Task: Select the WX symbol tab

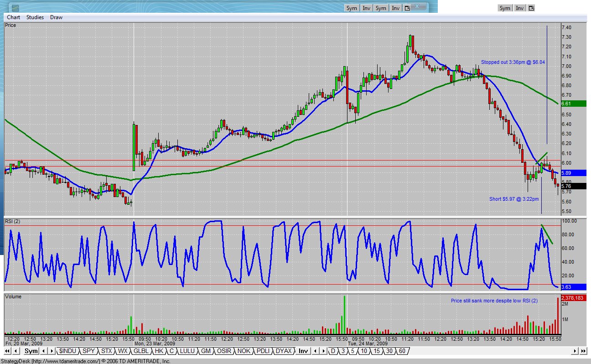Action: point(123,351)
